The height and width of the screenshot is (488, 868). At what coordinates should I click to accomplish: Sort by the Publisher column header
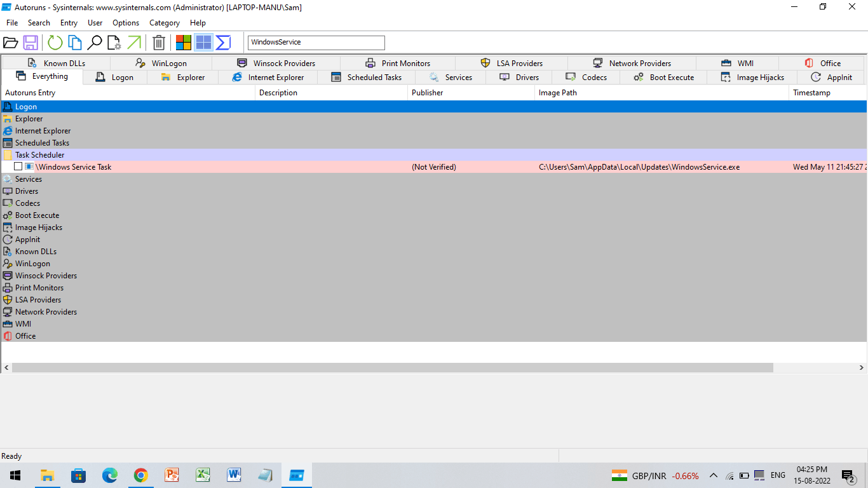click(x=471, y=93)
